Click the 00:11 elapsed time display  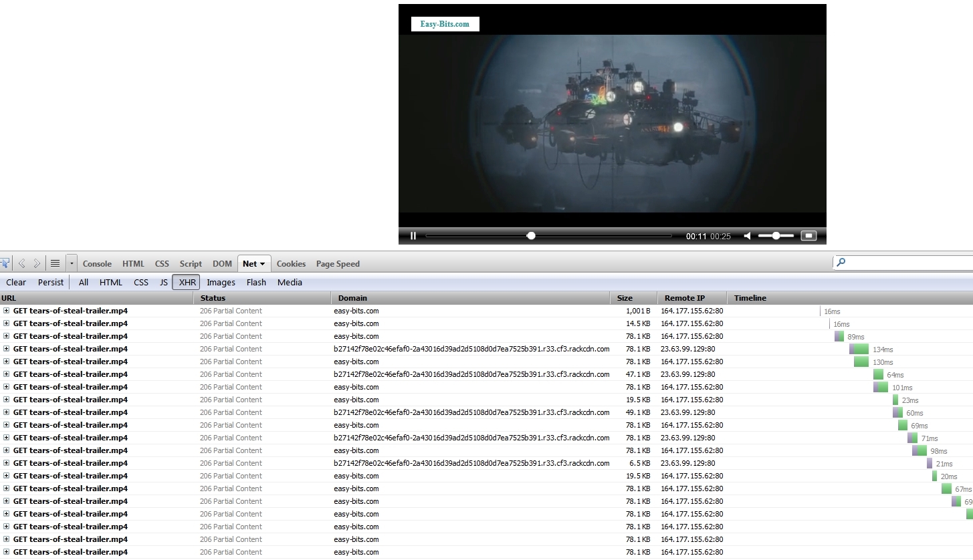click(696, 237)
